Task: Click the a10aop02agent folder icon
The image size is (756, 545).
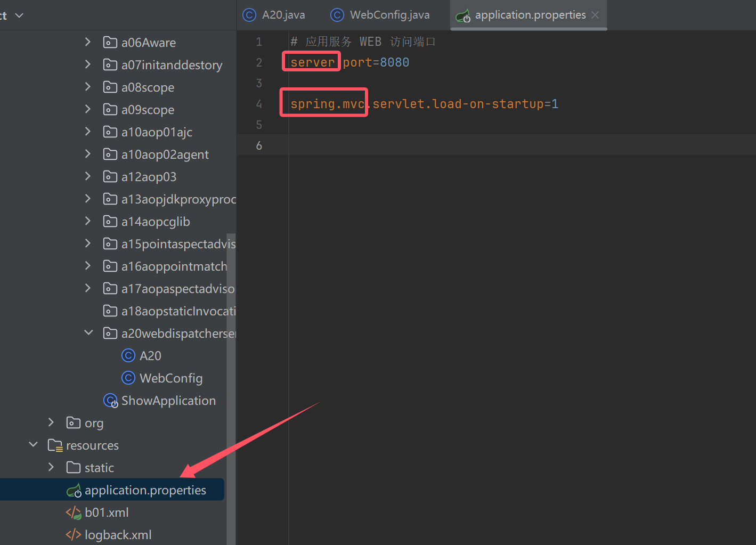Action: [x=110, y=154]
